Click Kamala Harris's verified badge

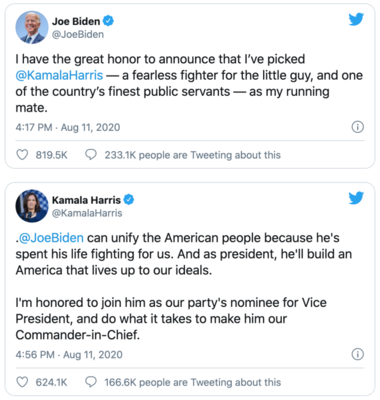(129, 200)
